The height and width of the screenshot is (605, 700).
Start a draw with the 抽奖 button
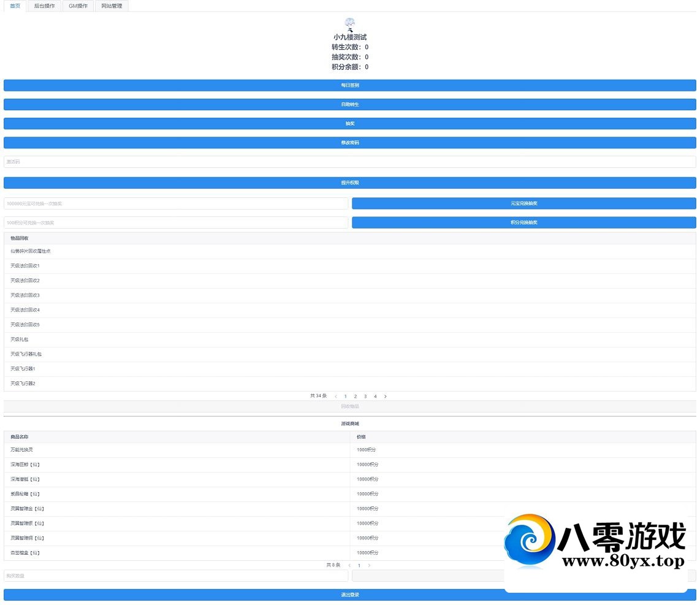tap(350, 124)
